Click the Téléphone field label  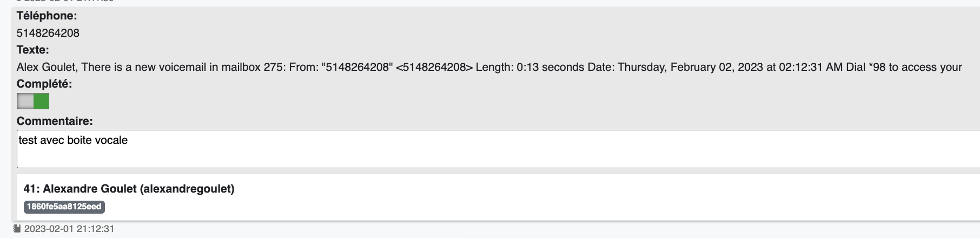point(47,16)
